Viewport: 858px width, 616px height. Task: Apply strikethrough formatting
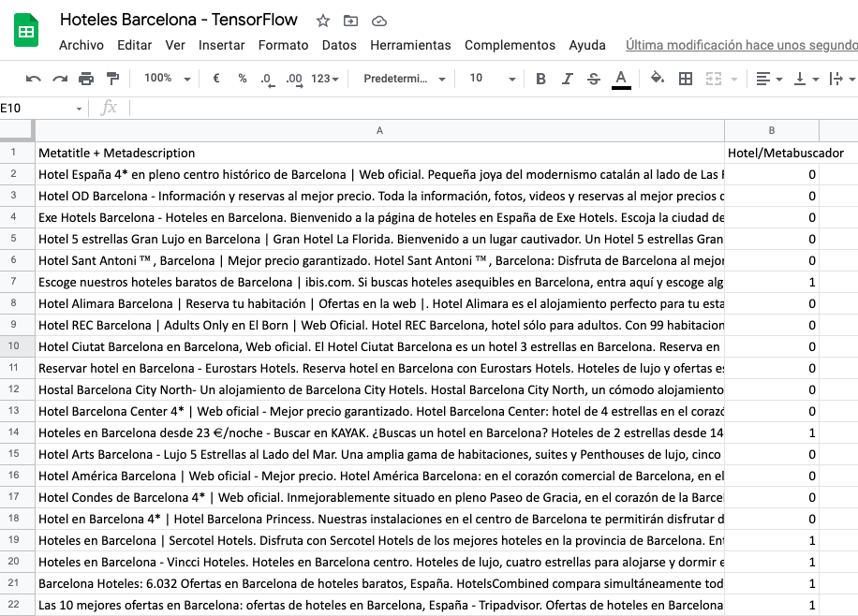point(594,79)
